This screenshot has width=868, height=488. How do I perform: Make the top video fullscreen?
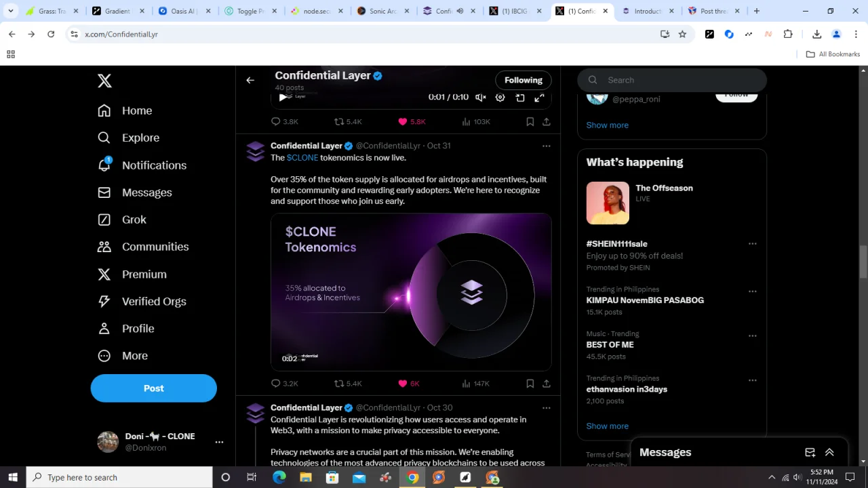(x=539, y=98)
